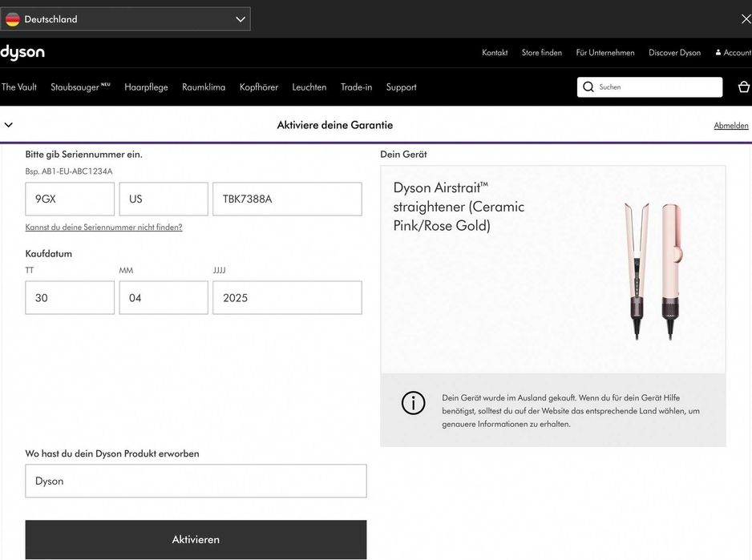This screenshot has width=752, height=560.
Task: Click the search magnifier icon
Action: click(x=588, y=87)
